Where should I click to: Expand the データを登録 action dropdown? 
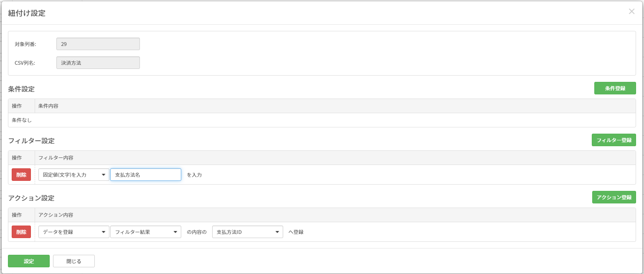74,232
